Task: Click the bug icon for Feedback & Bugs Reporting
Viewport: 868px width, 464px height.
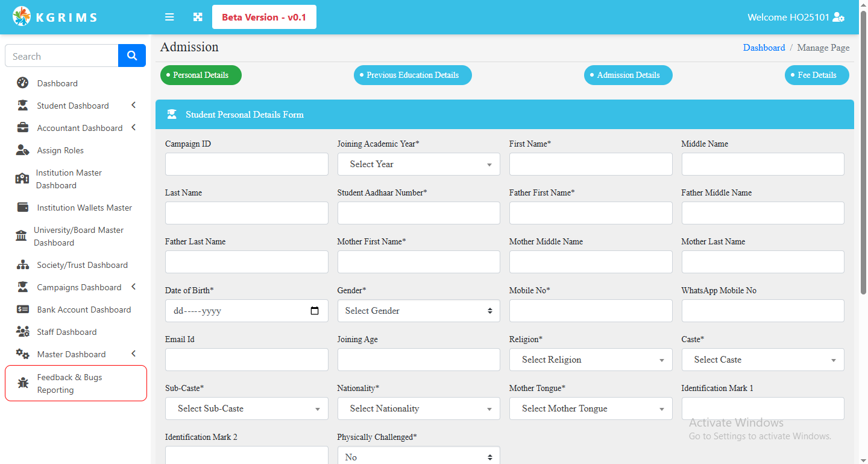Action: 23,383
